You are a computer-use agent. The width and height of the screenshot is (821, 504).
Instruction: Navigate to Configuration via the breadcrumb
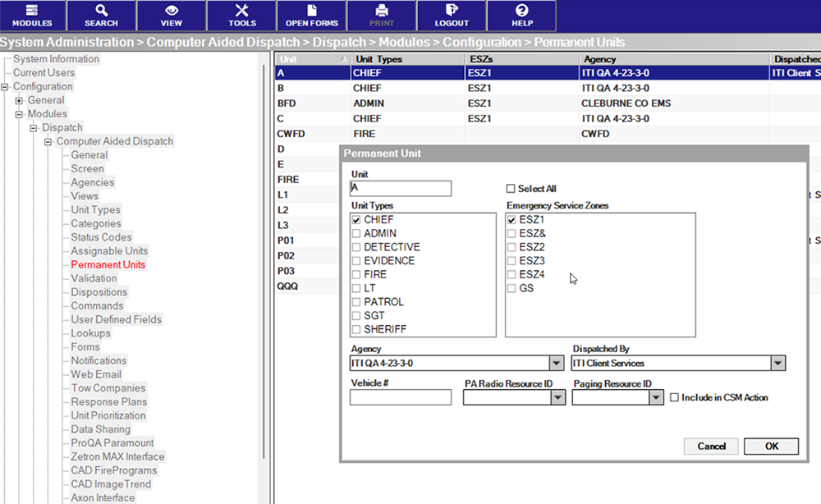(x=482, y=42)
